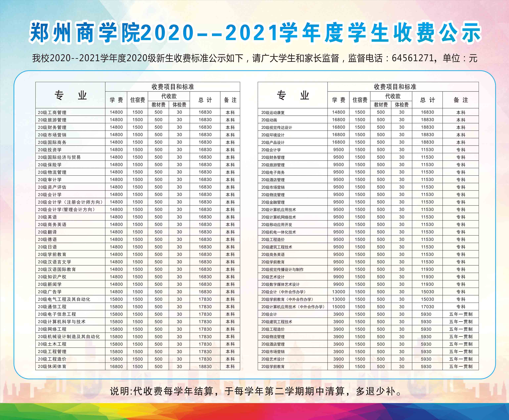
Task: Click 20级数字媒体艺术设计 major name
Action: [280, 284]
